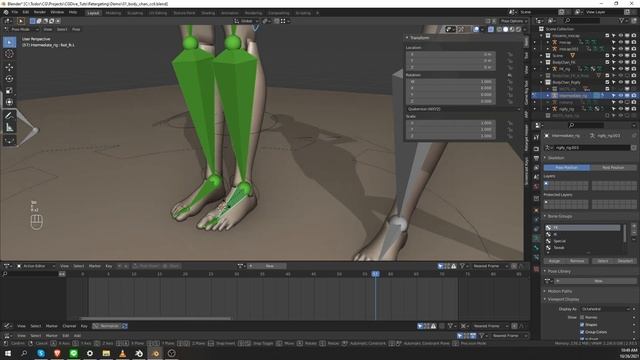This screenshot has width=640, height=360.
Task: Click Remove button under Bone Groups
Action: 577,261
